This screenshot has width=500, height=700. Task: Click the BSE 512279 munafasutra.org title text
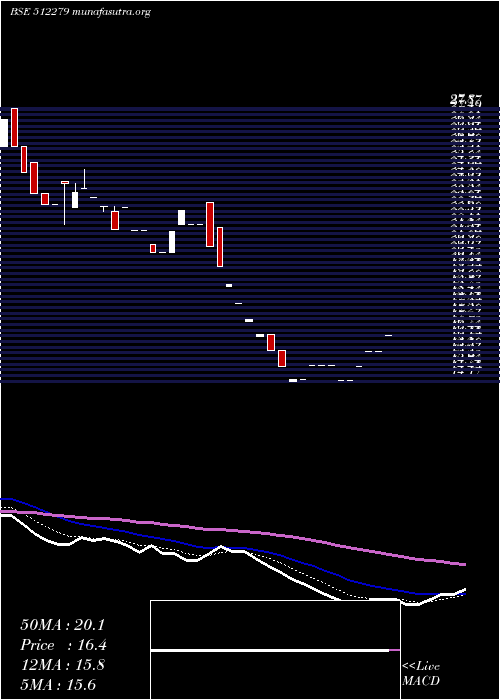pyautogui.click(x=80, y=12)
